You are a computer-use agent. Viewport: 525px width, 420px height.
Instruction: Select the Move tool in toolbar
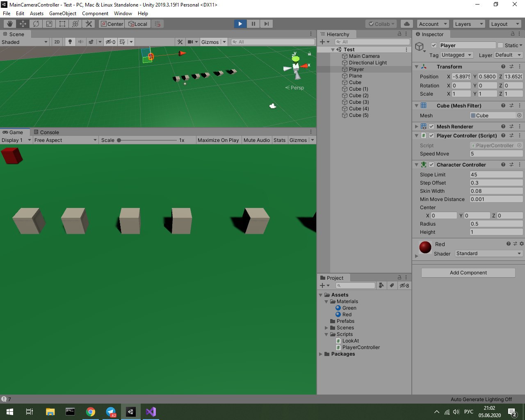tap(23, 24)
